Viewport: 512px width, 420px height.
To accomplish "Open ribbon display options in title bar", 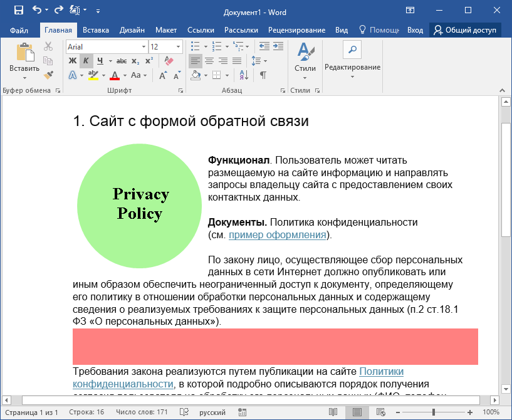I will pyautogui.click(x=410, y=10).
